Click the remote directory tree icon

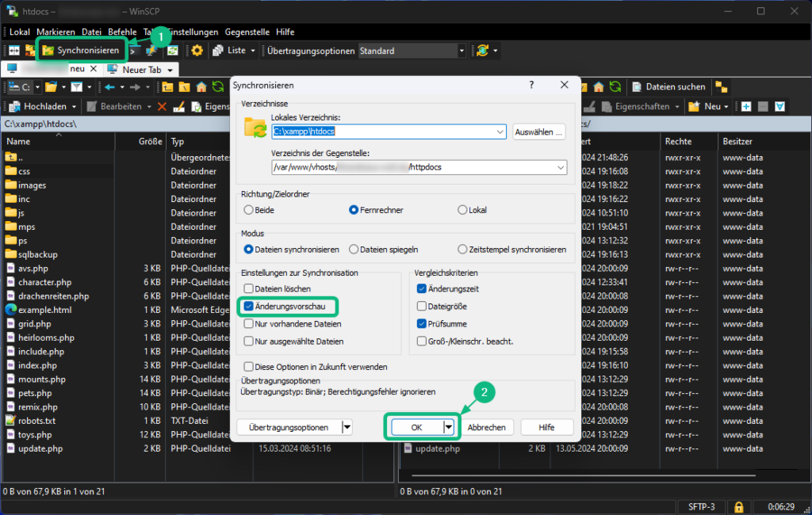pyautogui.click(x=722, y=87)
